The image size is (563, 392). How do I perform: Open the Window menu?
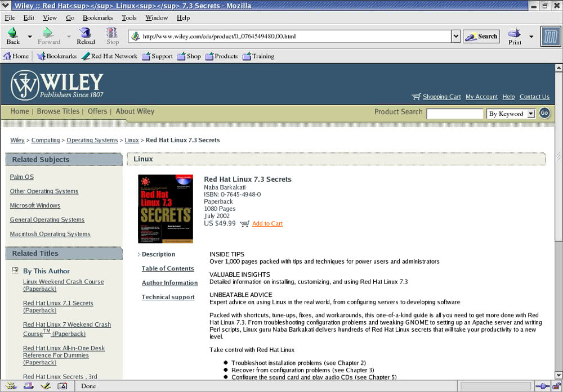coord(157,17)
